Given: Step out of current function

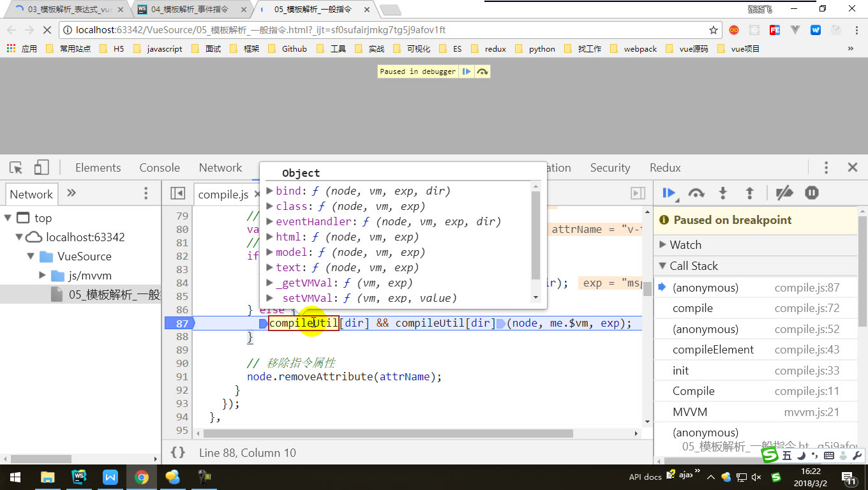Looking at the screenshot, I should pyautogui.click(x=750, y=193).
